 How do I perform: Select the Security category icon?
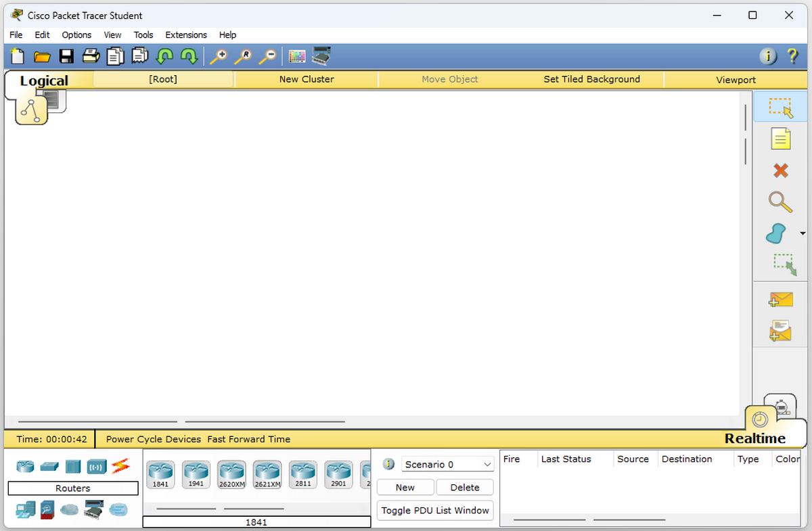47,509
